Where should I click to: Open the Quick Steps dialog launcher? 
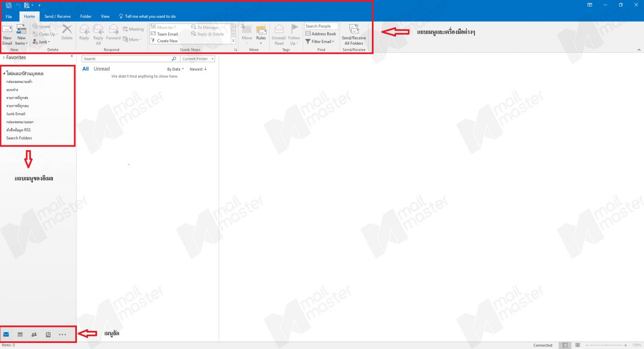[x=235, y=50]
